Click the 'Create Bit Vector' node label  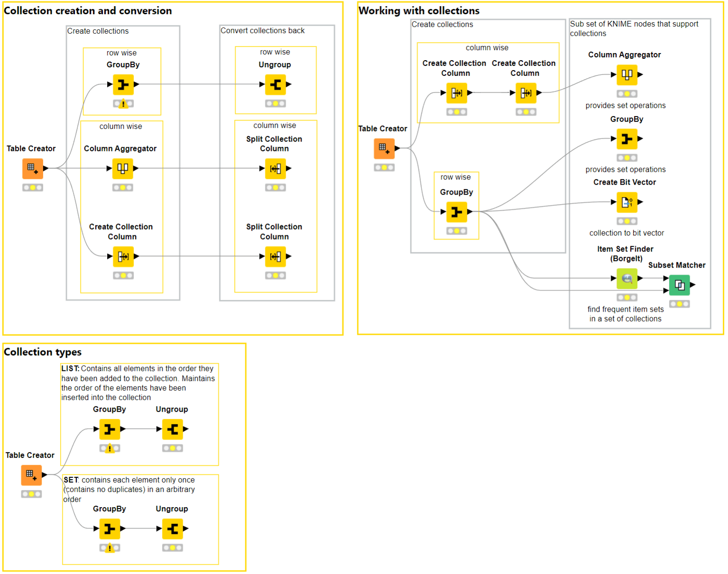625,182
